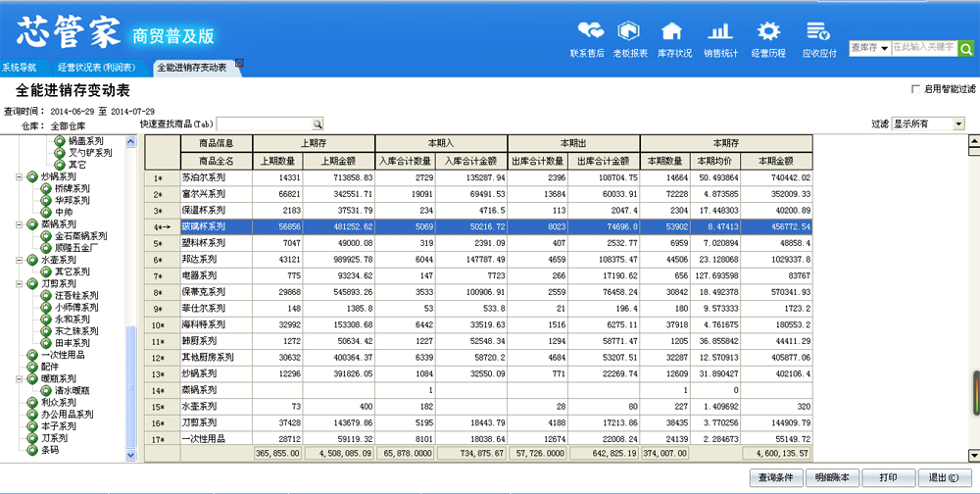Collapse the 水壶系列 tree branch
Image resolution: width=980 pixels, height=494 pixels.
20,260
